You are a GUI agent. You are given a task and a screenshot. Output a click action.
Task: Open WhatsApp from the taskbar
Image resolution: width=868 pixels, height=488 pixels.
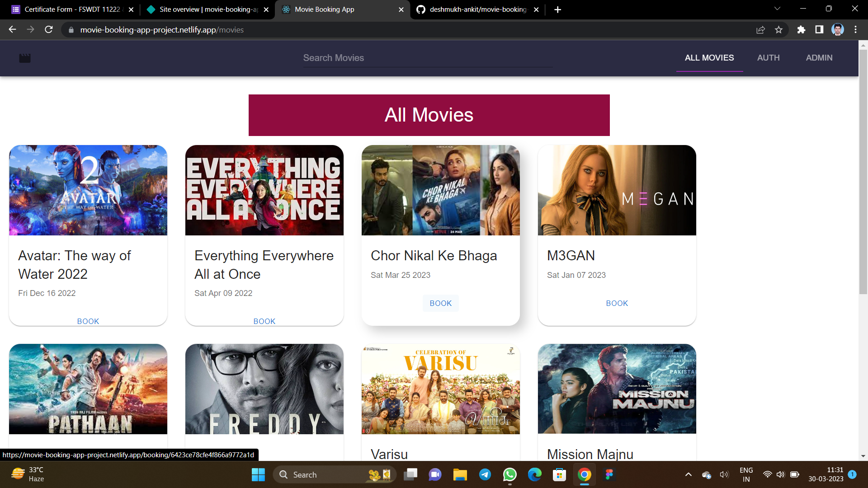[509, 474]
